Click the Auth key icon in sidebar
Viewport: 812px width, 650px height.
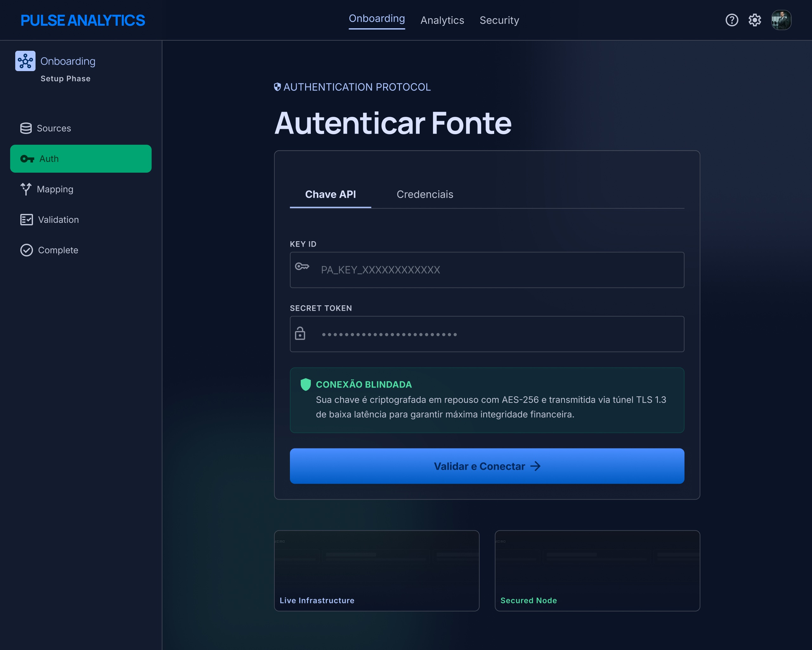(27, 159)
